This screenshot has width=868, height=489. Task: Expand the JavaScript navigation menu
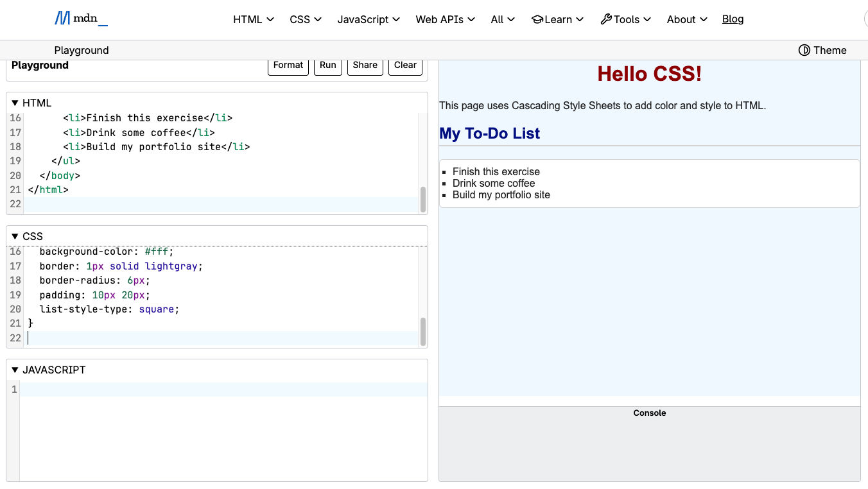tap(369, 19)
